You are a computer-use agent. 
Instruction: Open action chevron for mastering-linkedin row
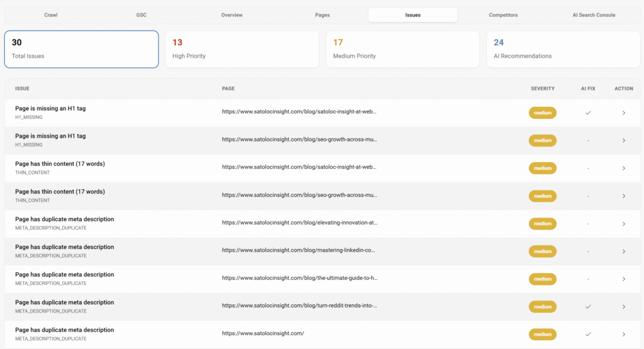pyautogui.click(x=623, y=252)
